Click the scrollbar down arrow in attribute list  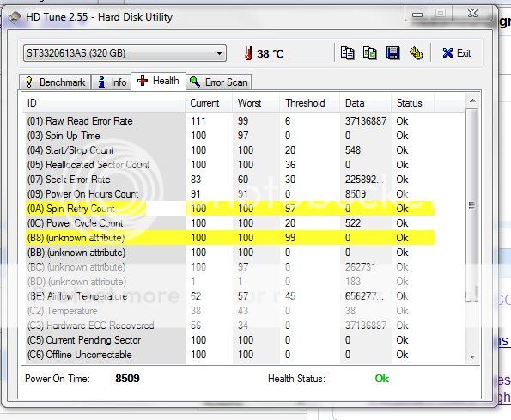click(472, 357)
